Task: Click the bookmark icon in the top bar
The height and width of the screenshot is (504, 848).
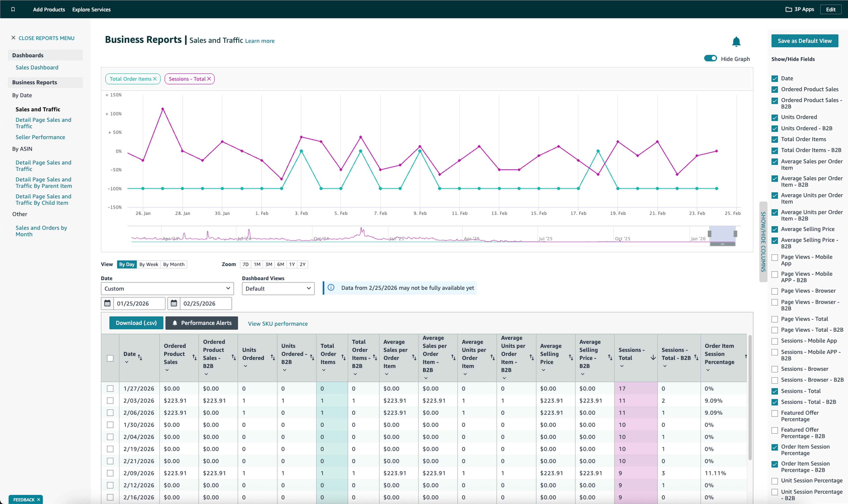Action: [x=13, y=9]
